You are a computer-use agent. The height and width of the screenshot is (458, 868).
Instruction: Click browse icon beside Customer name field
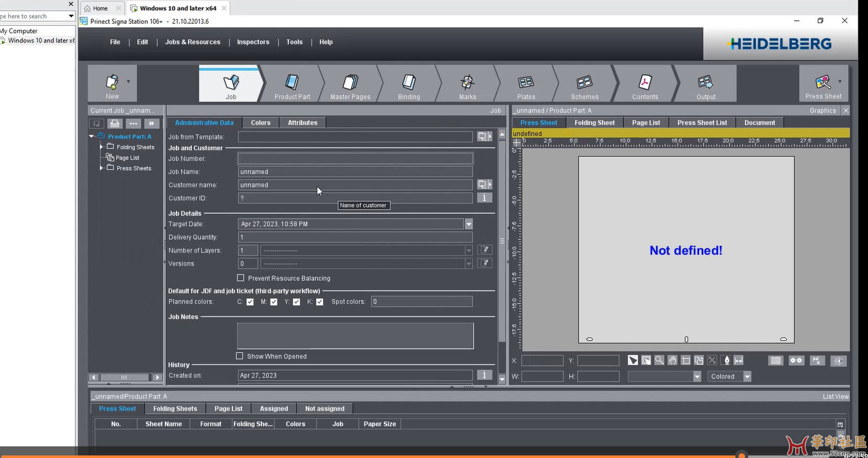[x=484, y=185]
